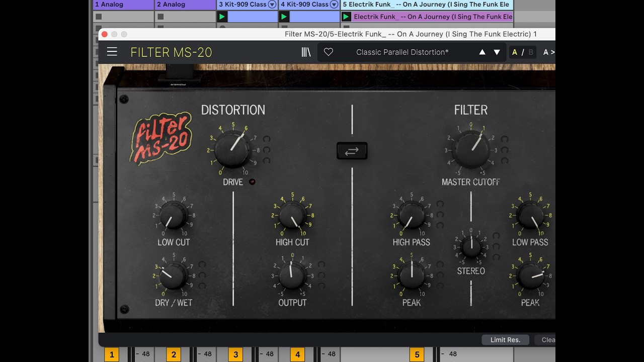Click the STEREO knob
644x362 pixels.
click(x=471, y=246)
